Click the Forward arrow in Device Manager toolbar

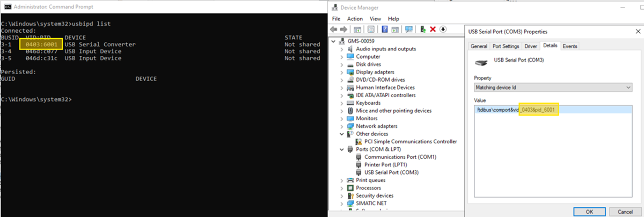343,29
